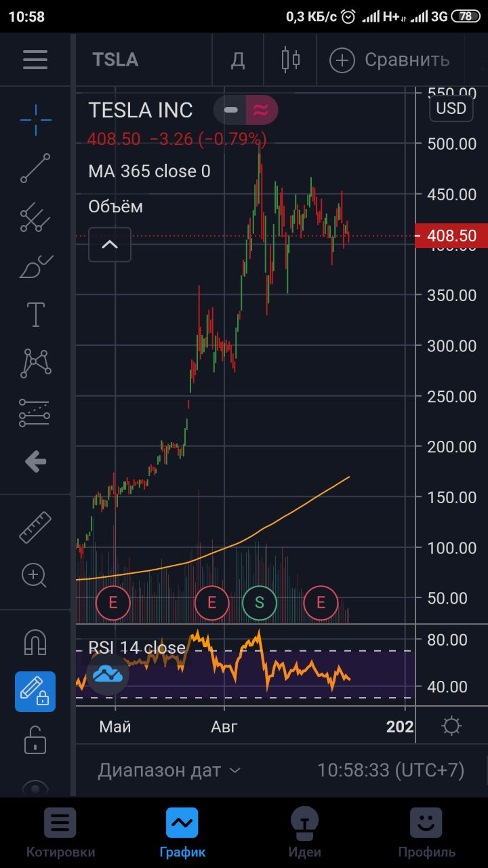Viewport: 488px width, 868px height.
Task: Toggle lock all drawings
Action: pos(35,740)
